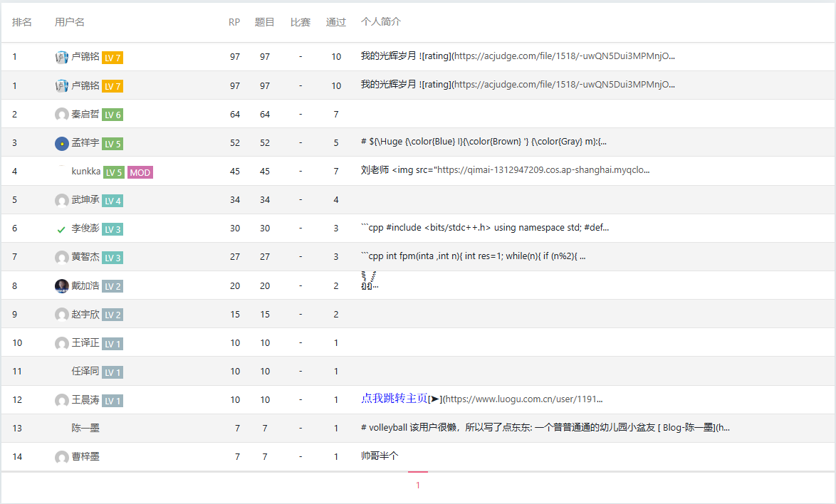
Task: Click the 比赛 column header
Action: point(301,22)
